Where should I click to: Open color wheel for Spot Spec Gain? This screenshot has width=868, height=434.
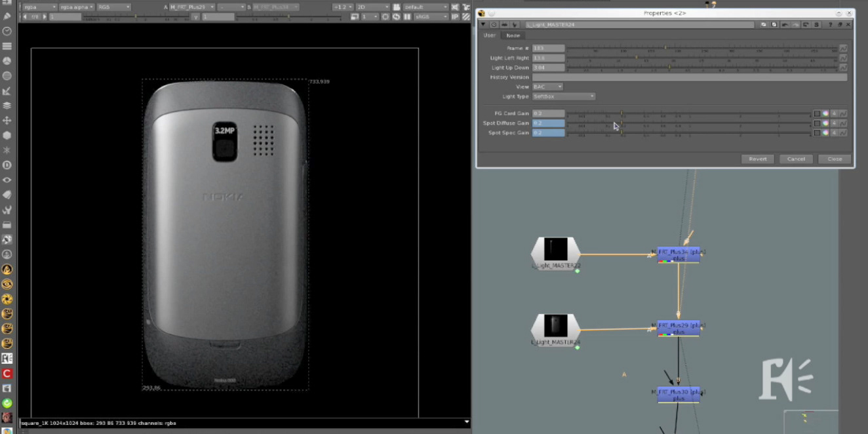(825, 133)
